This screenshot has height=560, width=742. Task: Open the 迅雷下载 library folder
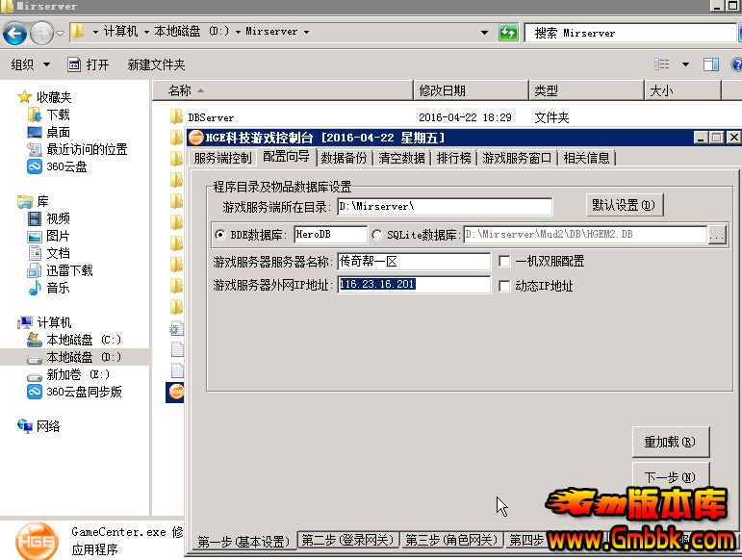coord(69,270)
